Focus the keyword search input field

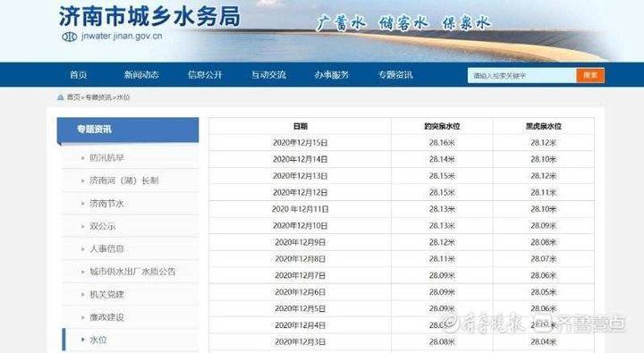[x=521, y=76]
